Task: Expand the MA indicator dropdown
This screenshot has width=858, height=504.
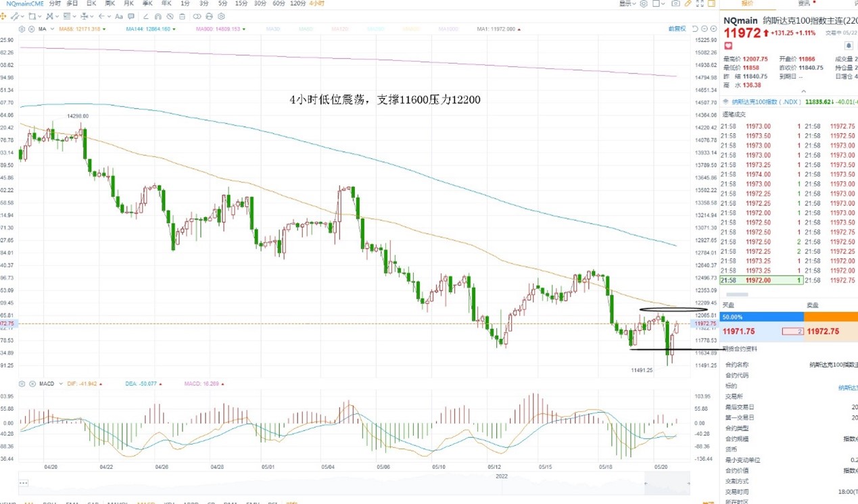Action: [x=53, y=29]
